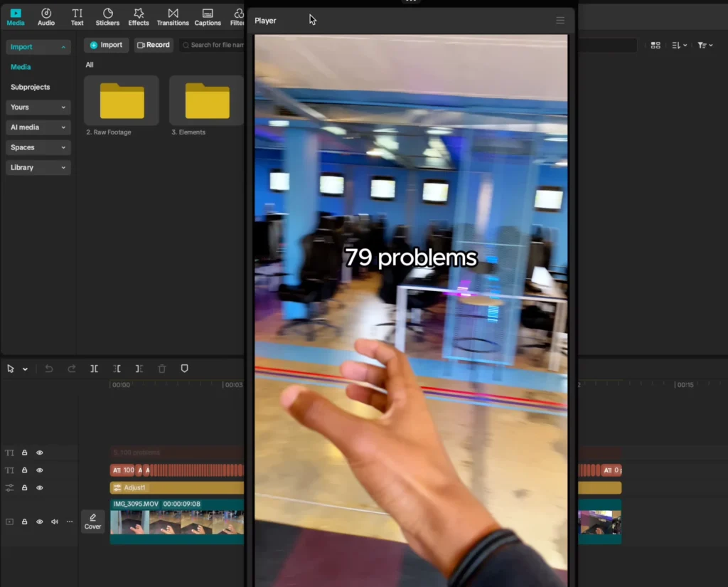Image resolution: width=728 pixels, height=587 pixels.
Task: Click the 00:03 timeline ruler mark
Action: tap(232, 385)
